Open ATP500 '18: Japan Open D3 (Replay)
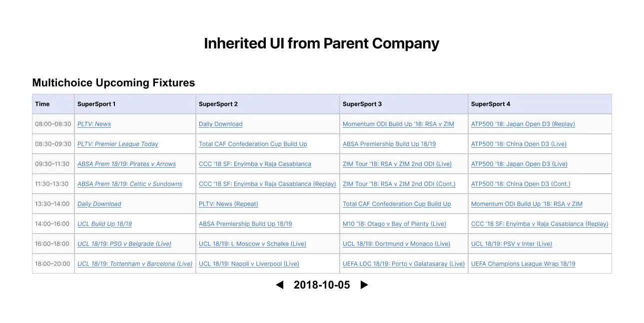This screenshot has height=323, width=644. pos(523,124)
